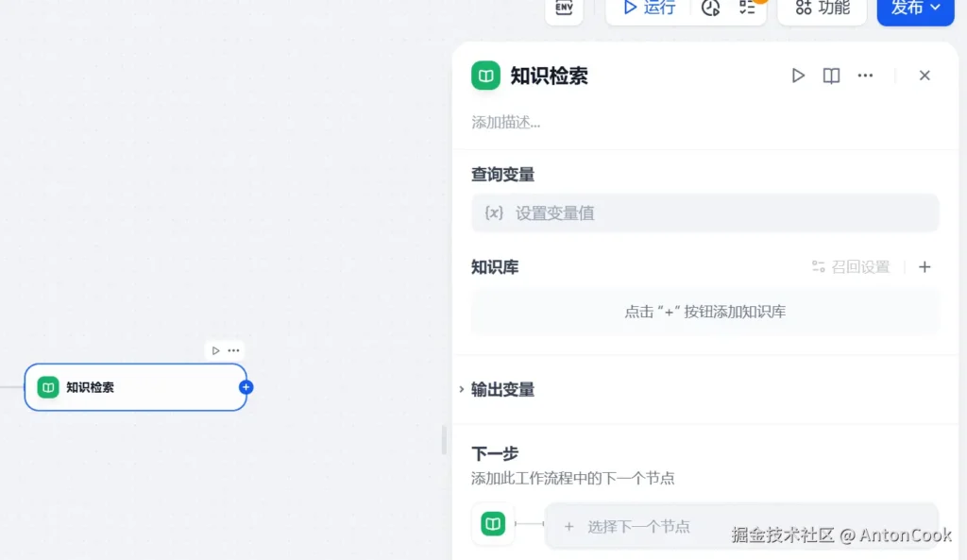Run node via play icon above canvas node
967x560 pixels.
[215, 350]
